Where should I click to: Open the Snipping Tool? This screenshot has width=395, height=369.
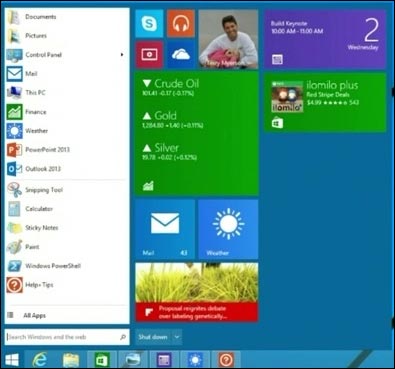[66, 190]
